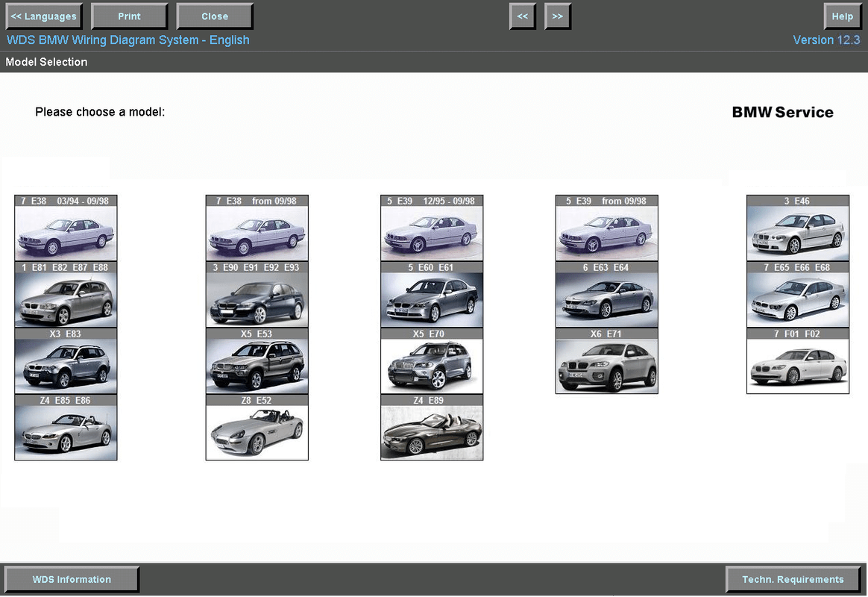Select 7 E38 03/94 - 09/98 model
The width and height of the screenshot is (868, 597).
pyautogui.click(x=66, y=228)
